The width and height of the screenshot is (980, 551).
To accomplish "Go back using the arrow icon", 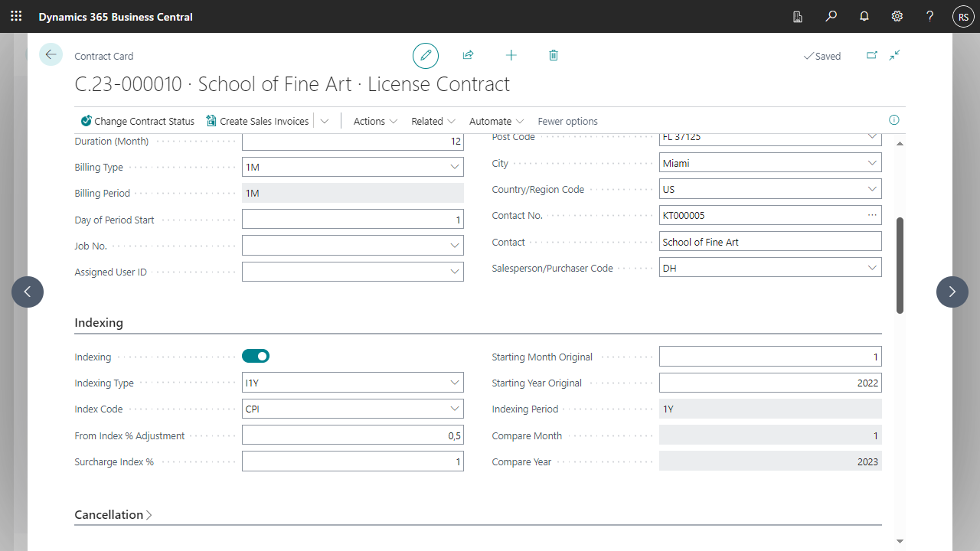I will pyautogui.click(x=51, y=54).
